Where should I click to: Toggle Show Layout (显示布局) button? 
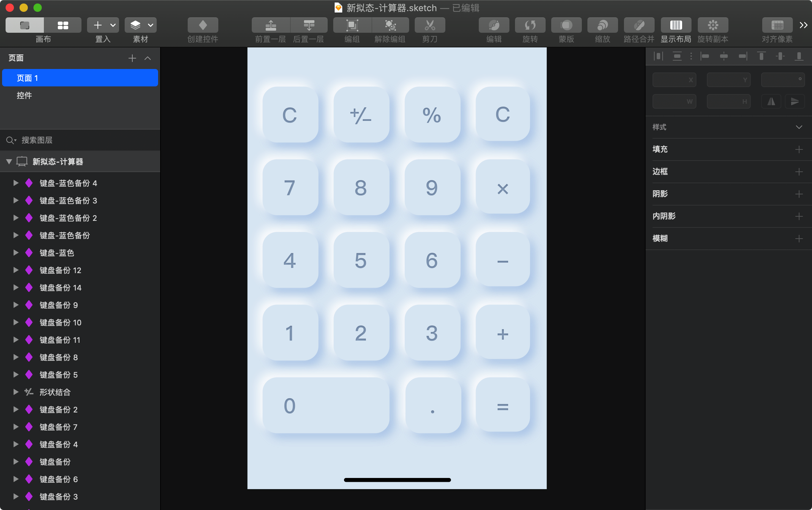click(x=676, y=25)
